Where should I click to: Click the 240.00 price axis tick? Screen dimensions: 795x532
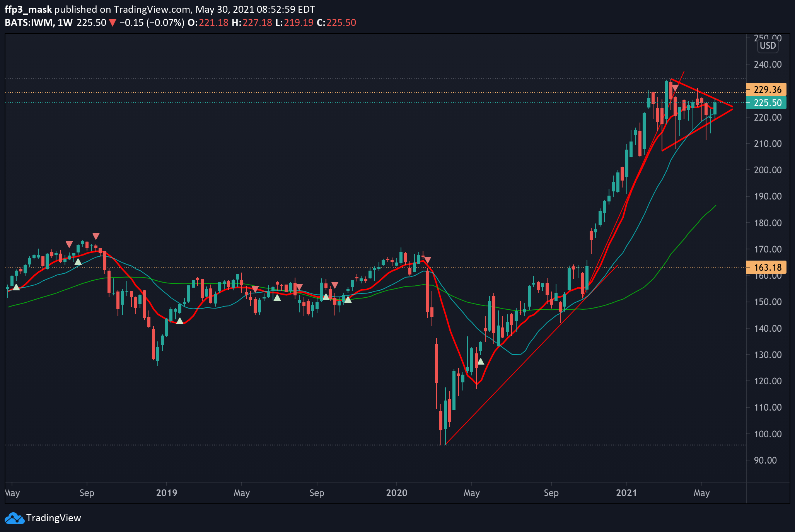768,65
